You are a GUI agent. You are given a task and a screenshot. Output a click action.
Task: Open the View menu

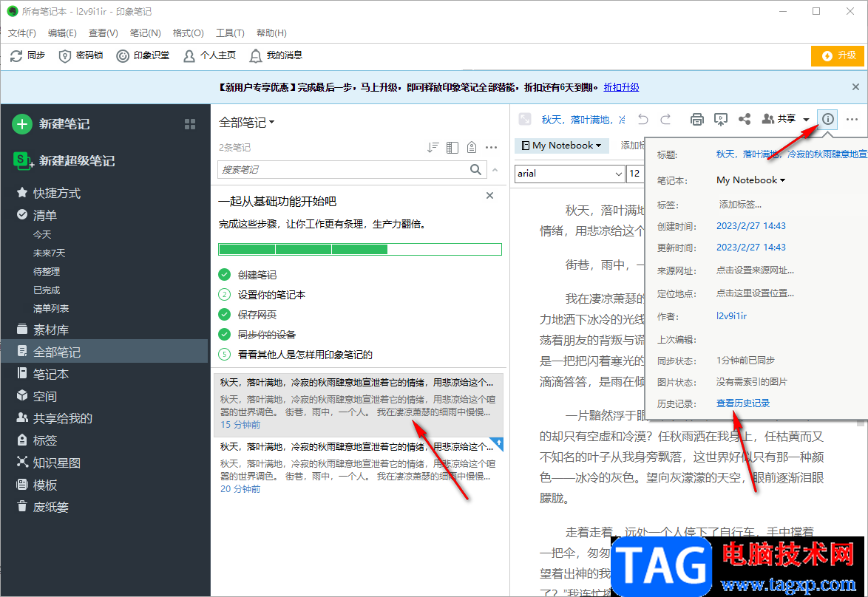[x=103, y=33]
